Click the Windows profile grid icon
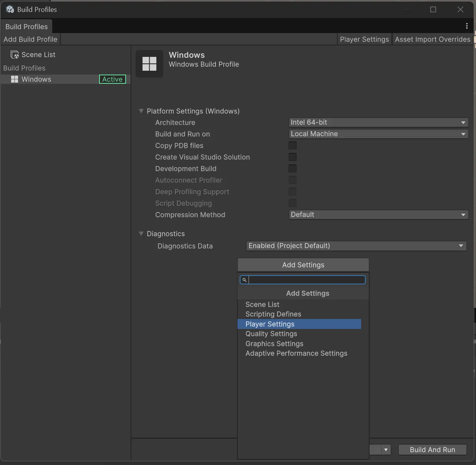Image resolution: width=476 pixels, height=465 pixels. click(x=14, y=79)
